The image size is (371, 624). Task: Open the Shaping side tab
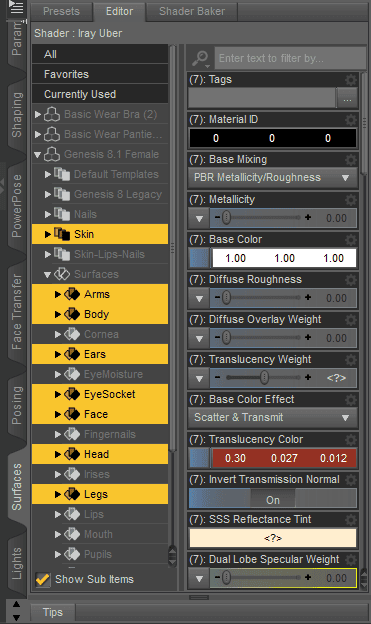pyautogui.click(x=17, y=115)
